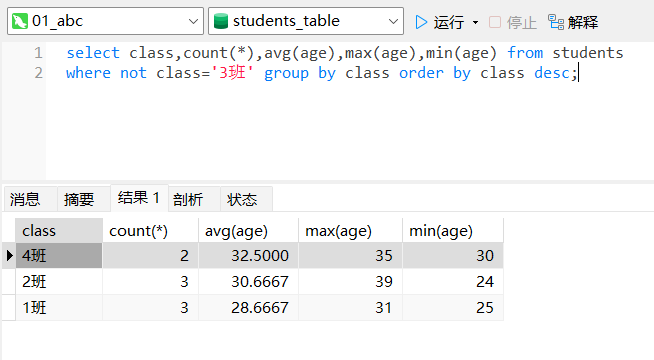The height and width of the screenshot is (360, 654).
Task: Click the max(age) column header
Action: click(350, 230)
